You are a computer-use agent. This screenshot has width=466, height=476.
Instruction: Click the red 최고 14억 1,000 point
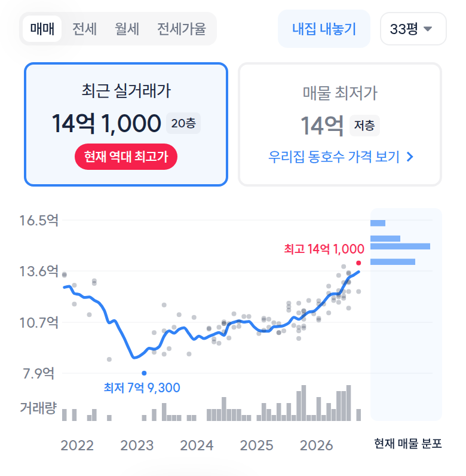[358, 263]
